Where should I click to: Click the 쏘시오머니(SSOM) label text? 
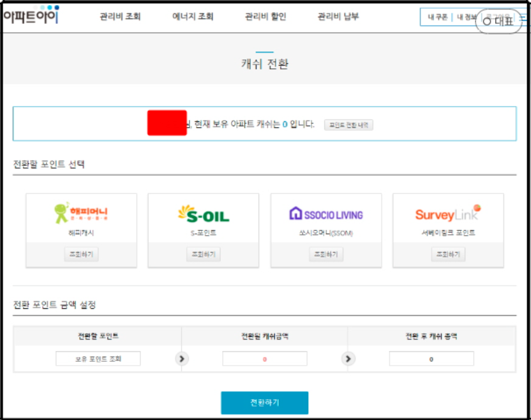pyautogui.click(x=325, y=233)
